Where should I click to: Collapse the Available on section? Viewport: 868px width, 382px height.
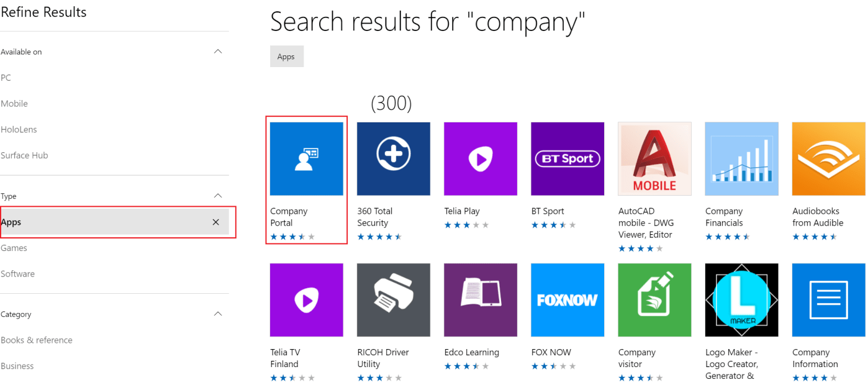tap(218, 51)
